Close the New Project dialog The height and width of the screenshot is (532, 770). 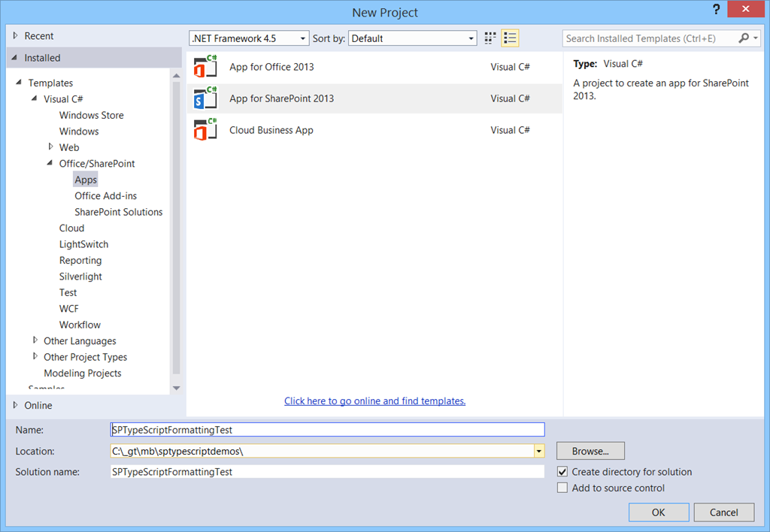pos(745,9)
